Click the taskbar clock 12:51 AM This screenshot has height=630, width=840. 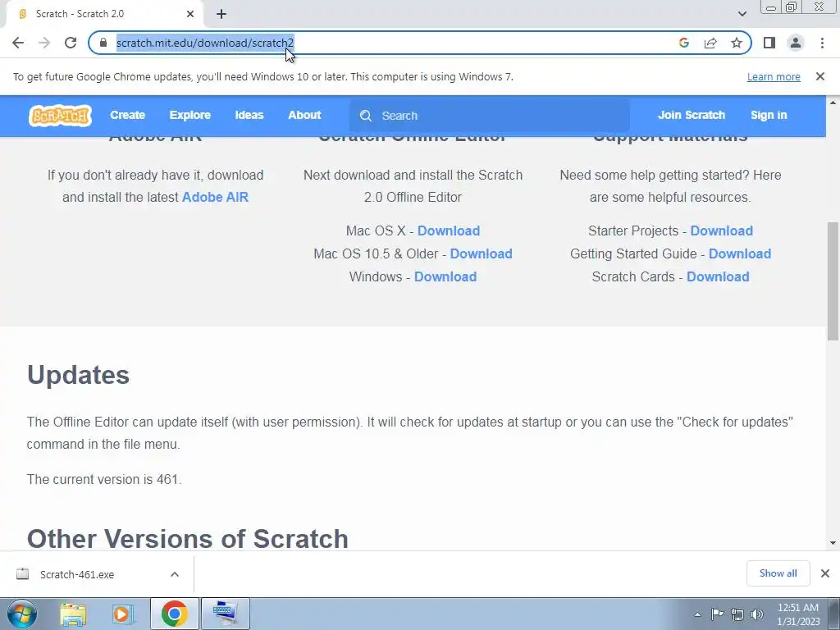(797, 608)
